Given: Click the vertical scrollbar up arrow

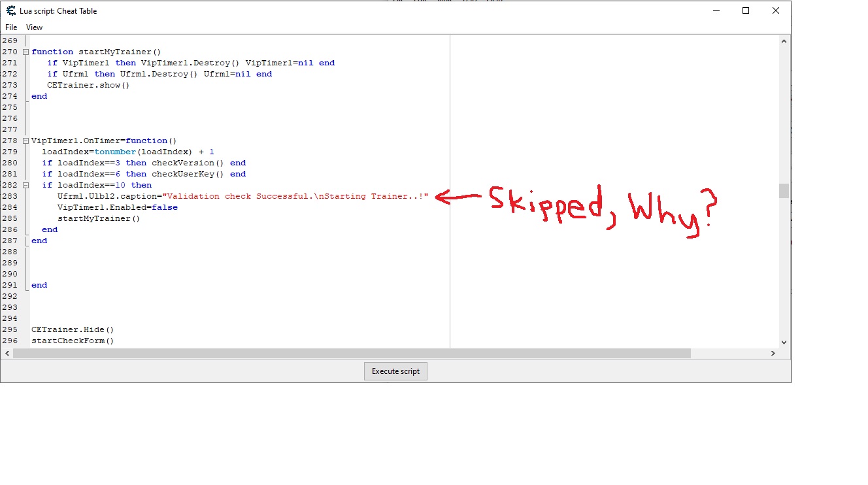Looking at the screenshot, I should pos(784,41).
